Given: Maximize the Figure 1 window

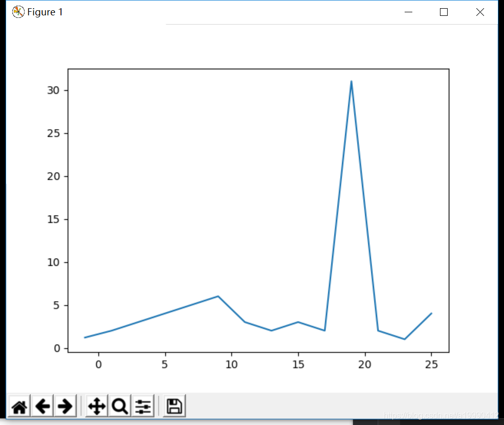Looking at the screenshot, I should click(444, 12).
